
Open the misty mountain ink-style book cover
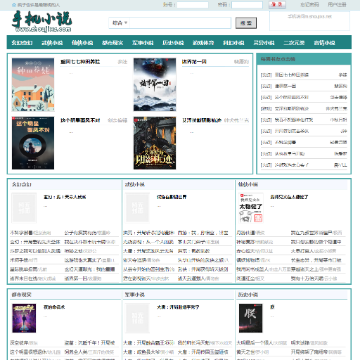tap(155, 85)
